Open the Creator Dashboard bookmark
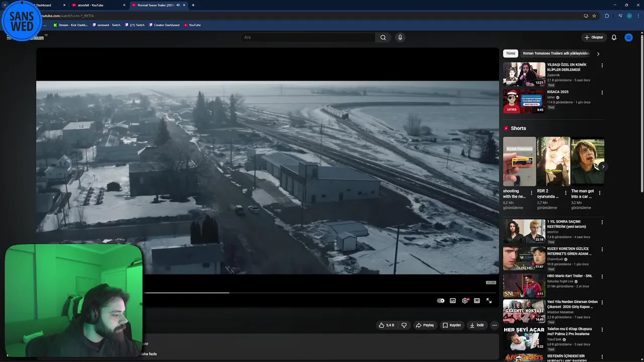The image size is (644, 362). (164, 25)
